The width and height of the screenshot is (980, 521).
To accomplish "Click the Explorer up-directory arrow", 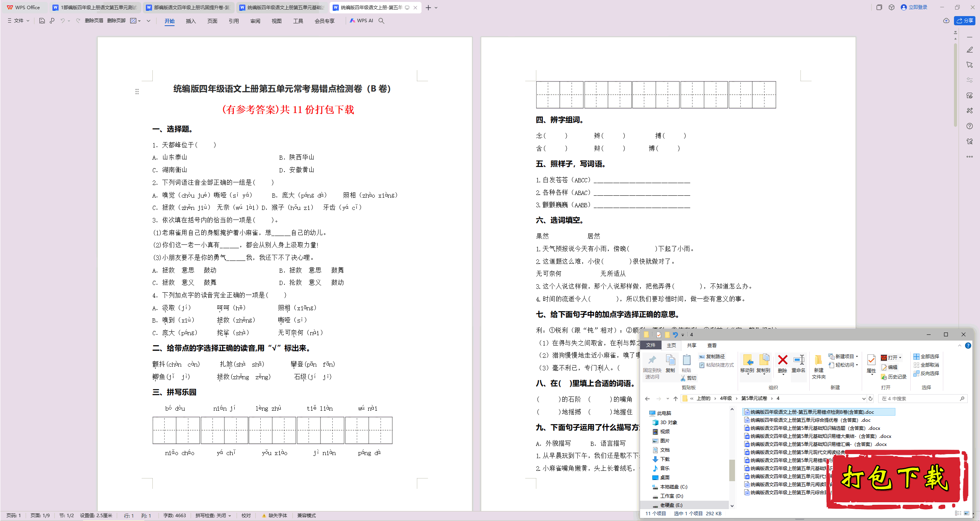I will pyautogui.click(x=676, y=399).
